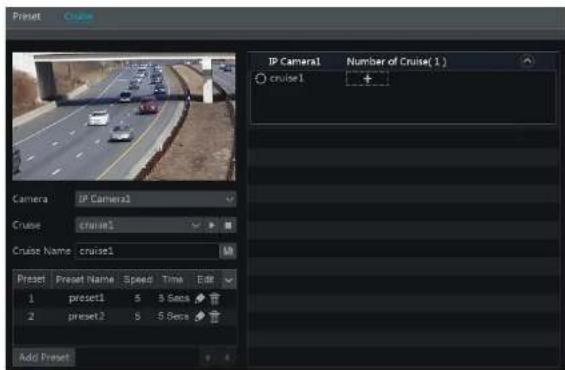The width and height of the screenshot is (565, 370).
Task: Click the camera live preview image
Action: [x=124, y=116]
